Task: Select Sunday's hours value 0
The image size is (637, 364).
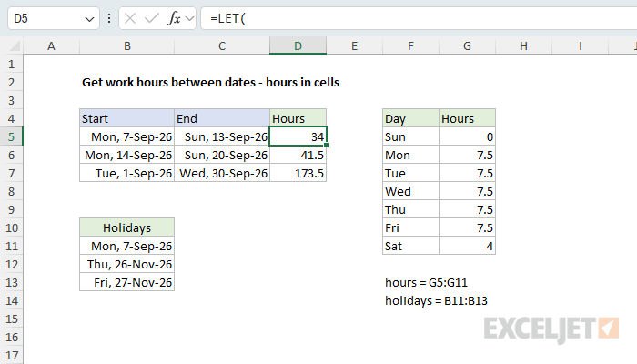Action: tap(467, 136)
